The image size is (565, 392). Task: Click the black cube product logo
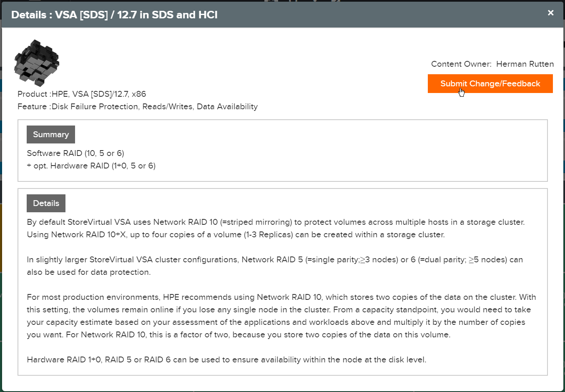37,63
